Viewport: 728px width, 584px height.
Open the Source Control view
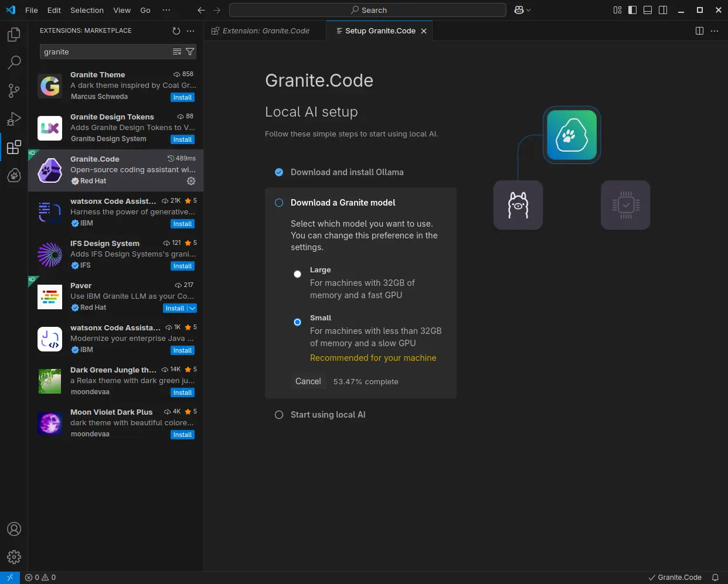[13, 91]
